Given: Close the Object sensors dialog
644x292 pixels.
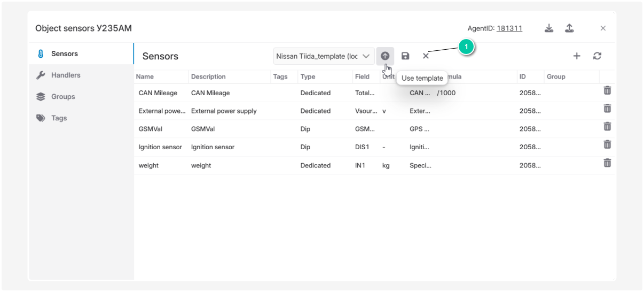Looking at the screenshot, I should (x=603, y=28).
